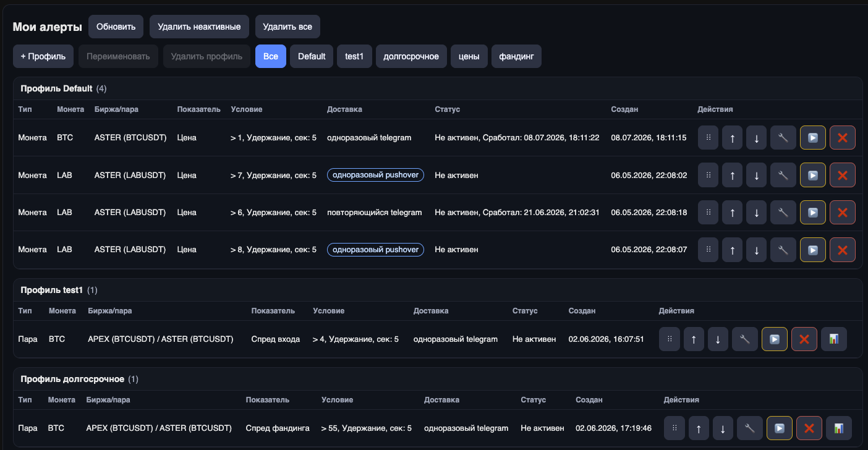Activate LAB > 8 alert play icon
The image size is (868, 450).
813,250
